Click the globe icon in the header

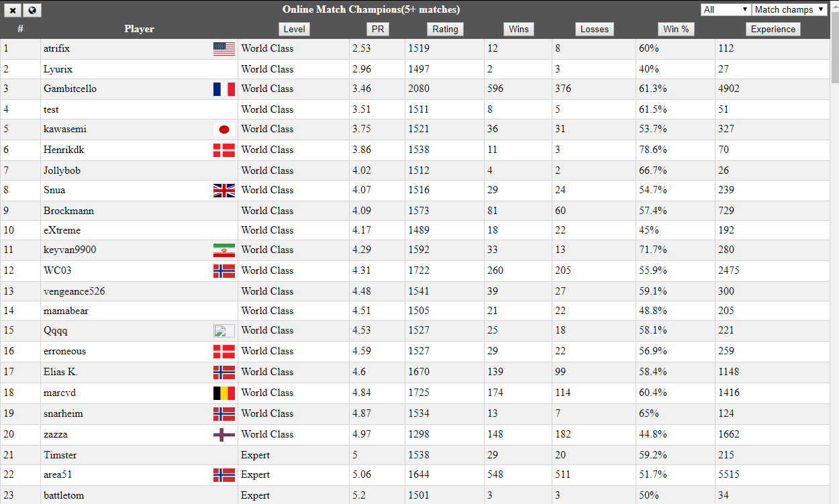[x=32, y=10]
